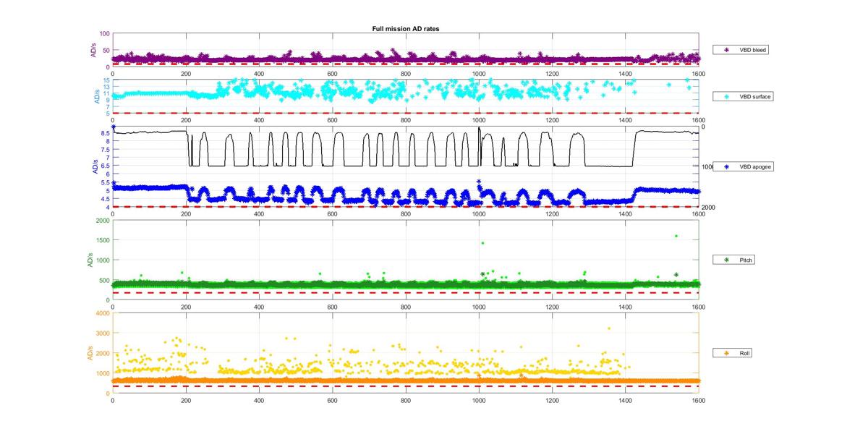Click the orange asterisk marker in Roll legend
The image size is (868, 442).
pos(726,353)
